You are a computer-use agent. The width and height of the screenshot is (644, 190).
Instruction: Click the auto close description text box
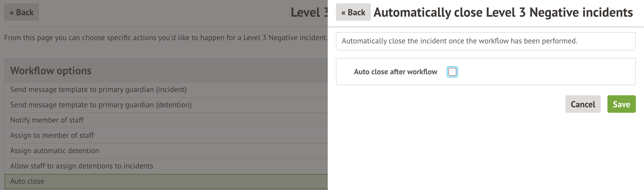tap(486, 41)
